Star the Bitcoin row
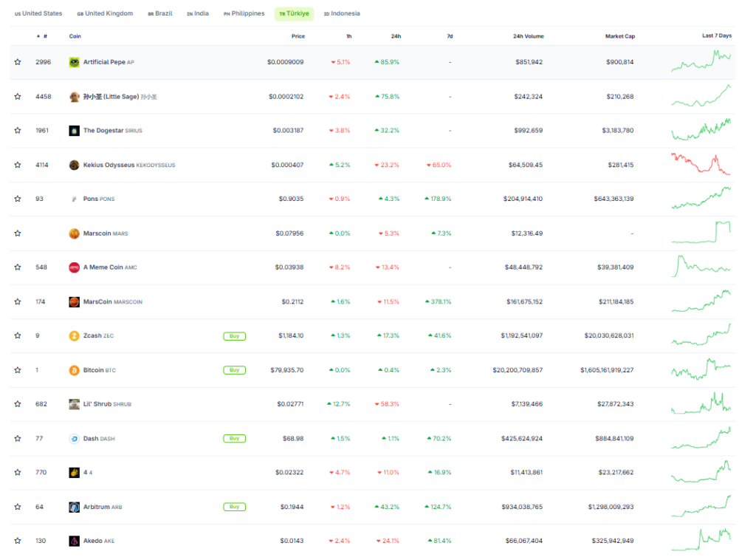 18,370
